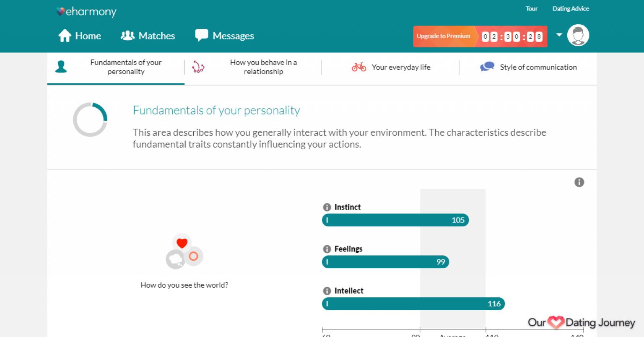Select the Style of communication tab
Screen dimensions: 644x337
pos(538,67)
